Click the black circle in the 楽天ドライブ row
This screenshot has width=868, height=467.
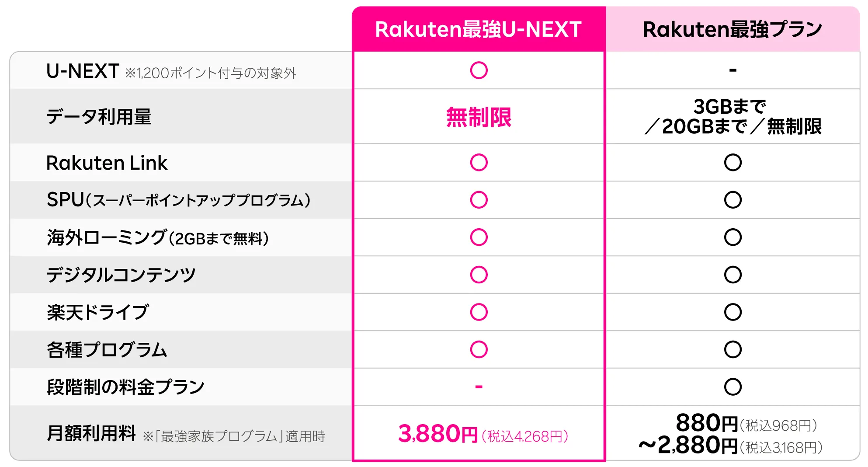click(733, 312)
